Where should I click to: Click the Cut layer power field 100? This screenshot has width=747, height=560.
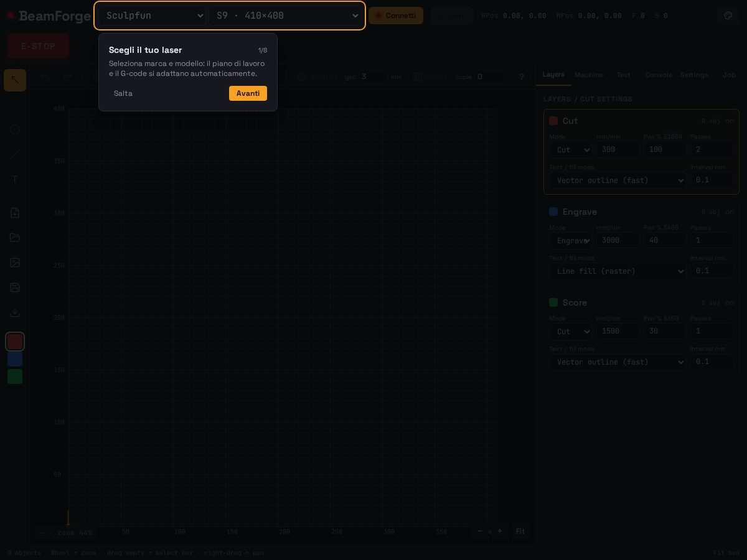tap(665, 150)
